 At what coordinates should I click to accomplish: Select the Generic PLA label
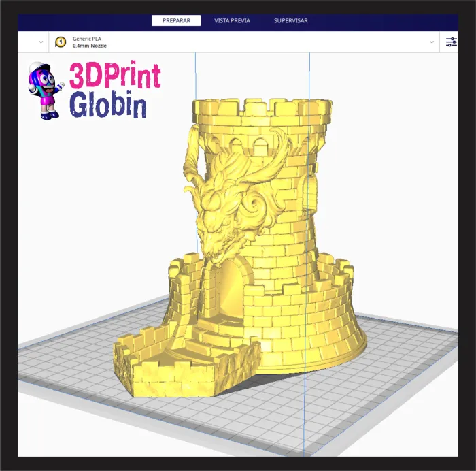coord(87,39)
